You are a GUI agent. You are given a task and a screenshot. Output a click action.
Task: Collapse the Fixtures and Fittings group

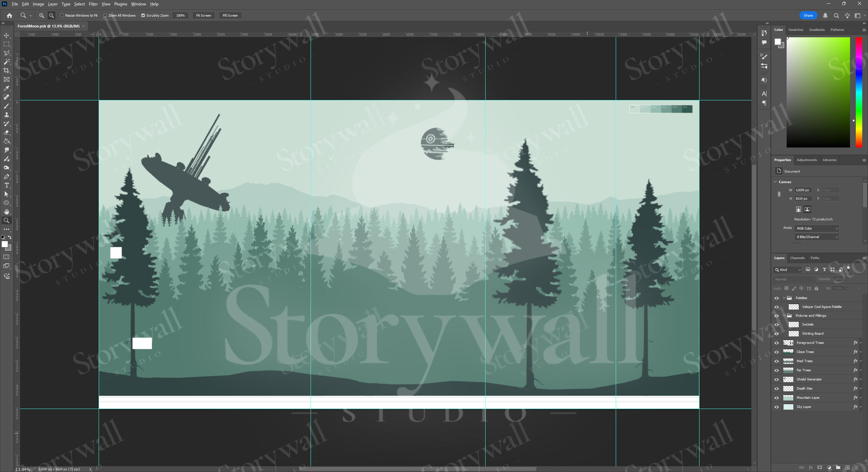(784, 315)
